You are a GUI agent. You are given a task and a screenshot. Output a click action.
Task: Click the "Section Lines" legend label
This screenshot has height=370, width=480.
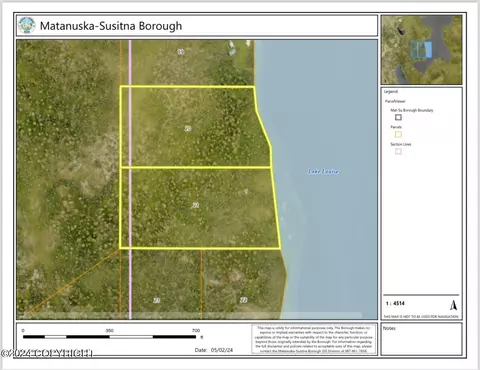401,144
